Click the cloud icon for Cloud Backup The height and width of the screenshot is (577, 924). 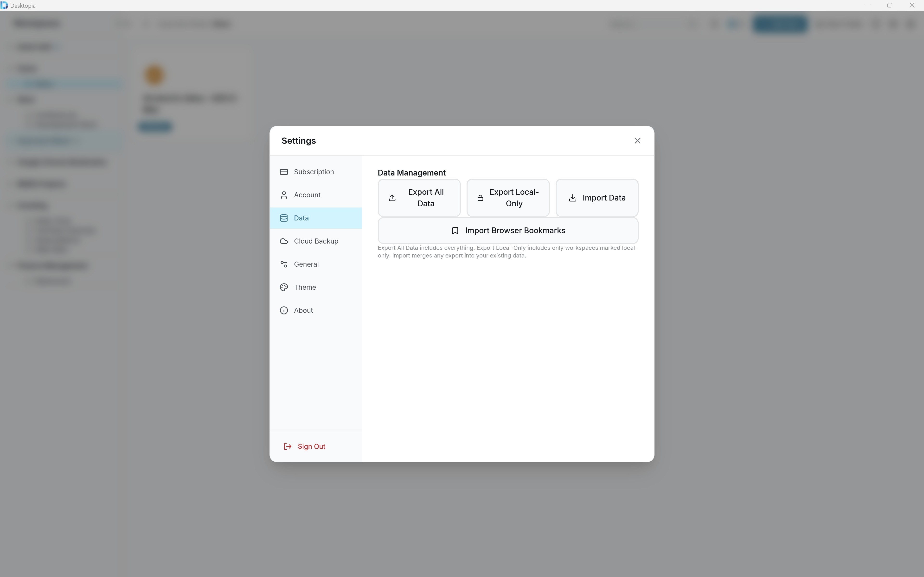point(284,241)
